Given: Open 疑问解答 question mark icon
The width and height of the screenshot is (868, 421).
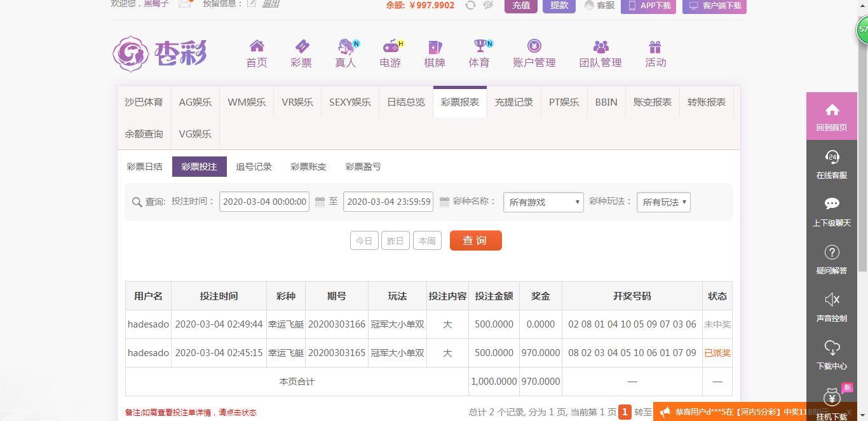Looking at the screenshot, I should coord(832,252).
